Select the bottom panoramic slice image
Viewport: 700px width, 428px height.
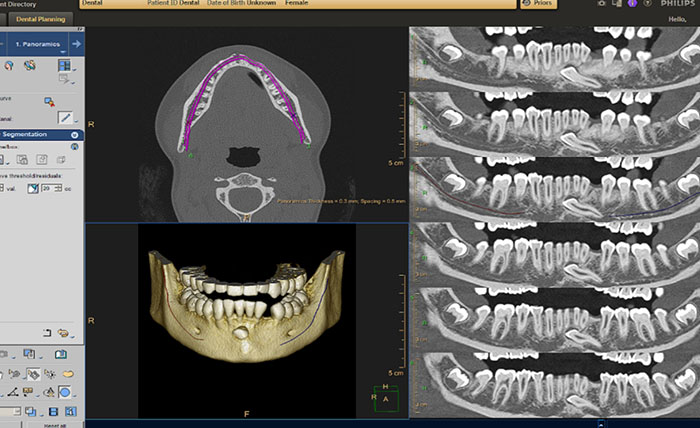coord(554,385)
